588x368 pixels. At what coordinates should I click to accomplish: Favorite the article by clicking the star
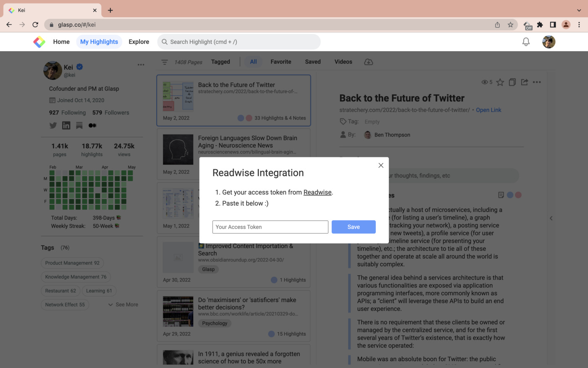coord(500,82)
